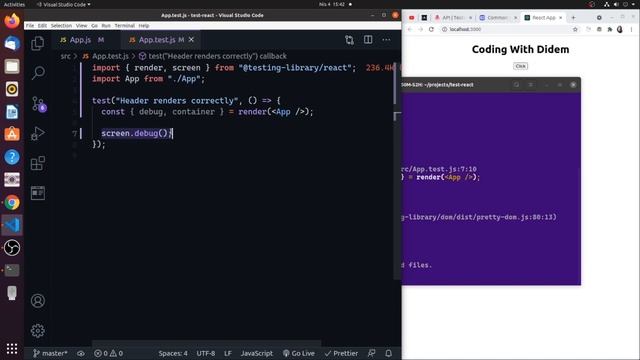Go forward in Chrome
Viewport: 640px width, 360px height.
420,29
